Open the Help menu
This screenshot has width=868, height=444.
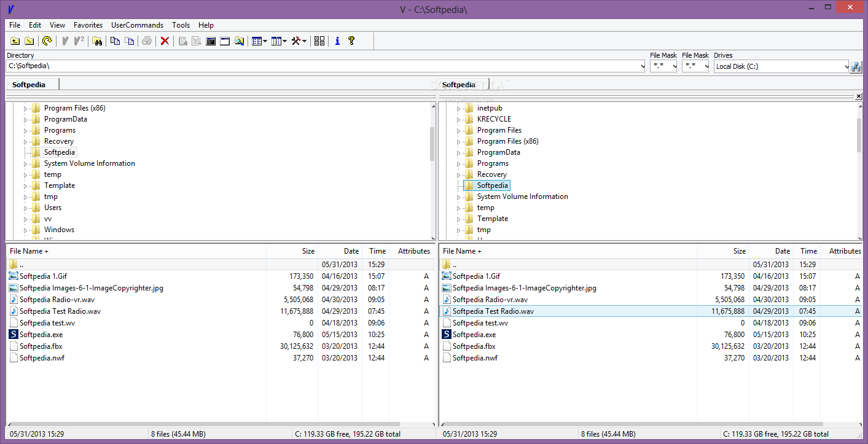(206, 25)
